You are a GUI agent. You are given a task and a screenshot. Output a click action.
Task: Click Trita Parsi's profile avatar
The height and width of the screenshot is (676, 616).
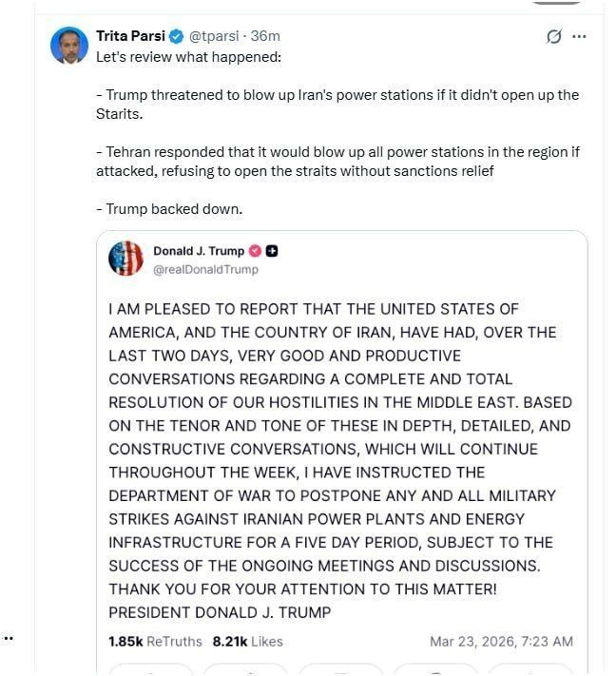point(69,46)
